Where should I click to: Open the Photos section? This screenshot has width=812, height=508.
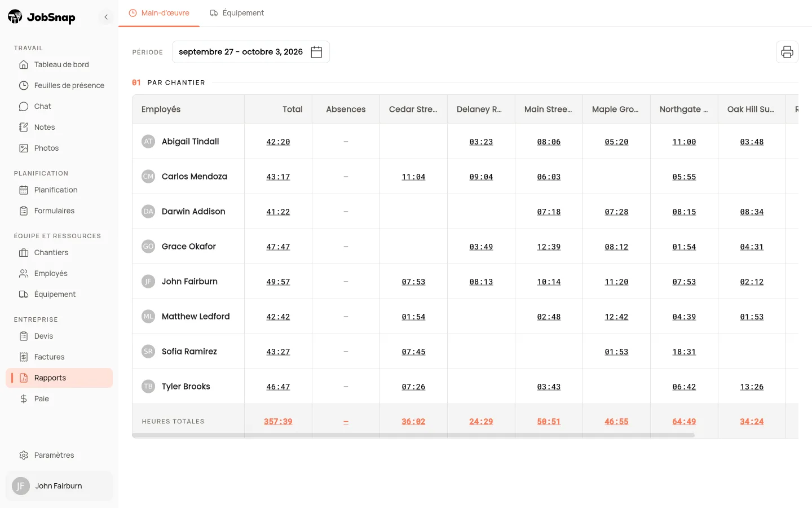pyautogui.click(x=59, y=148)
